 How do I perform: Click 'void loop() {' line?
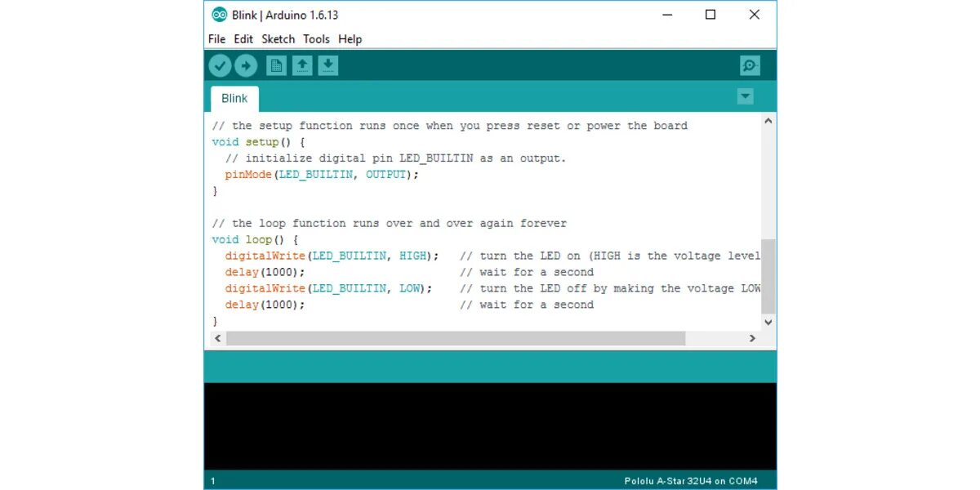[256, 240]
